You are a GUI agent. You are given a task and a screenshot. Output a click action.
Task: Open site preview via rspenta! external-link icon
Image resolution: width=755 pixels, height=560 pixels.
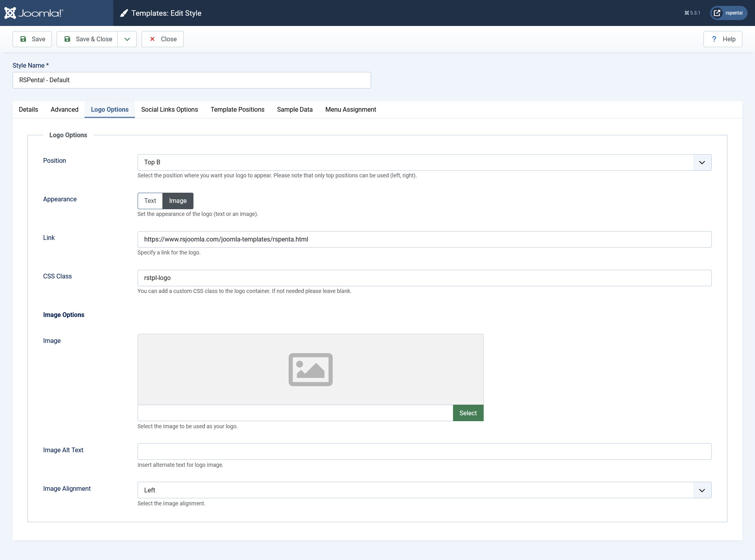coord(717,13)
